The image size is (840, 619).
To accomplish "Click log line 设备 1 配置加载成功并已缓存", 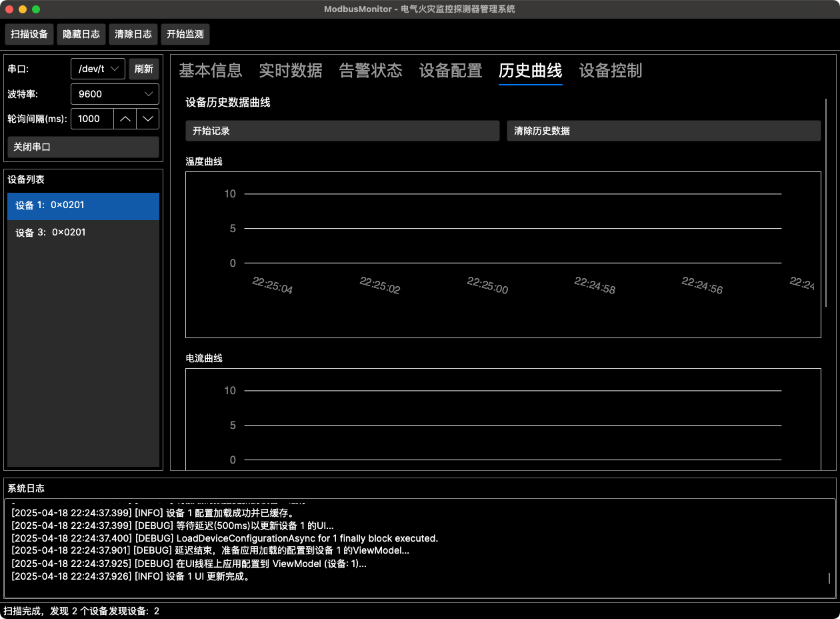I will (153, 513).
